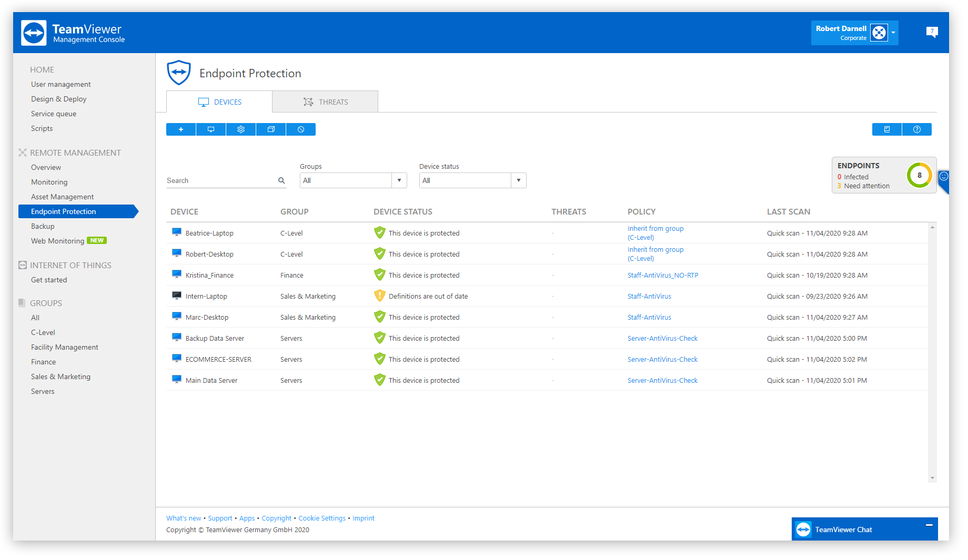The image size is (968, 560).
Task: Open Intern-Laptop's Staff-AntiVirus policy link
Action: pyautogui.click(x=649, y=296)
